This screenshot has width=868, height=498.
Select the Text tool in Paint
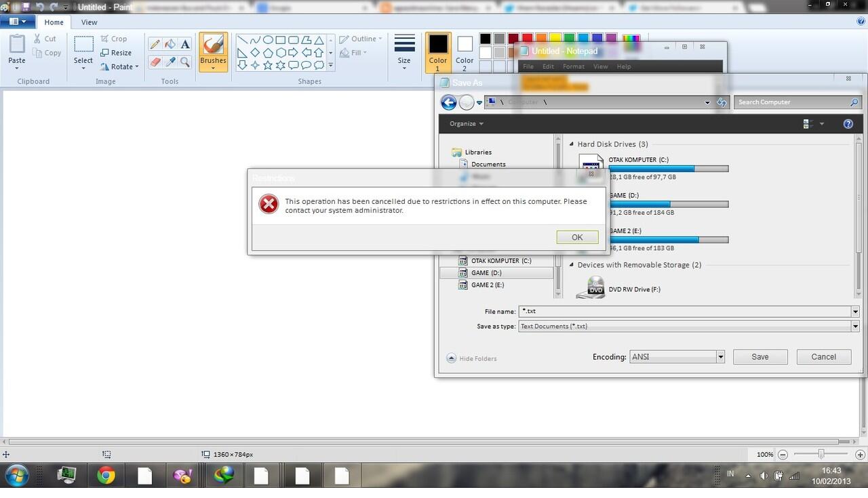(184, 44)
